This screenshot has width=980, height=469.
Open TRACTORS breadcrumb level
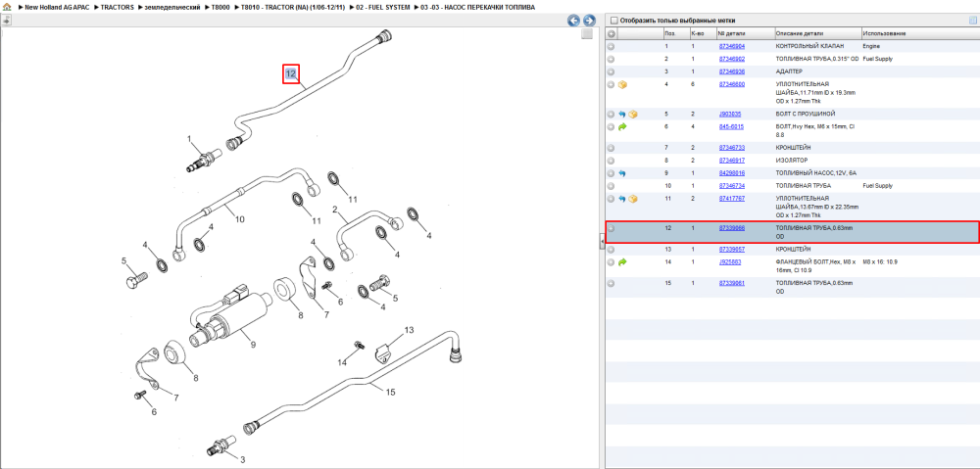[117, 7]
